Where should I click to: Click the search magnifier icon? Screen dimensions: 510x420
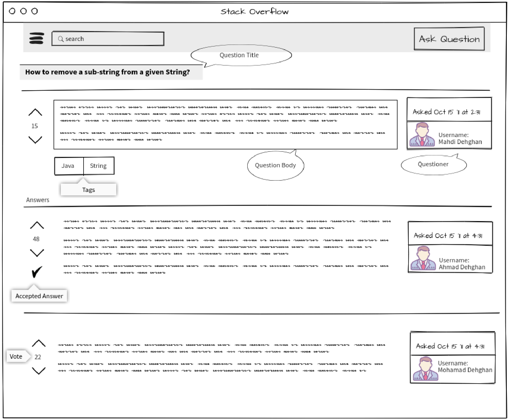tap(61, 39)
